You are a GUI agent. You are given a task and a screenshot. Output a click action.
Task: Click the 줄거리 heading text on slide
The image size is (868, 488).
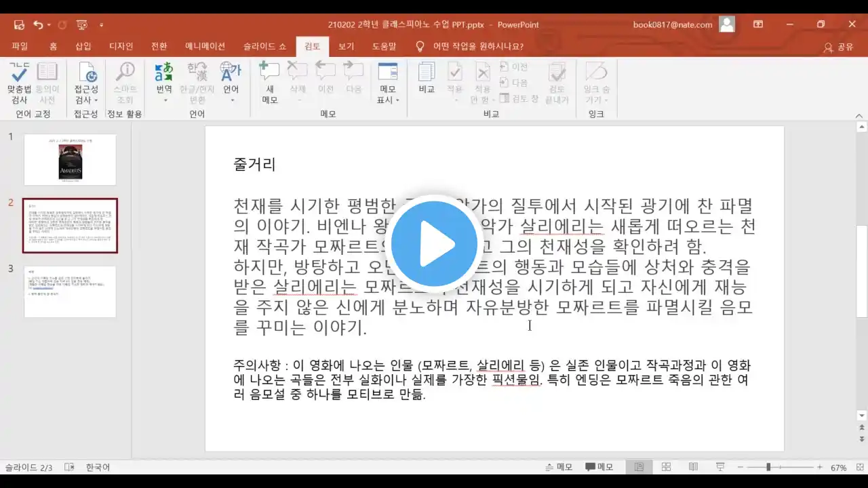pyautogui.click(x=254, y=164)
